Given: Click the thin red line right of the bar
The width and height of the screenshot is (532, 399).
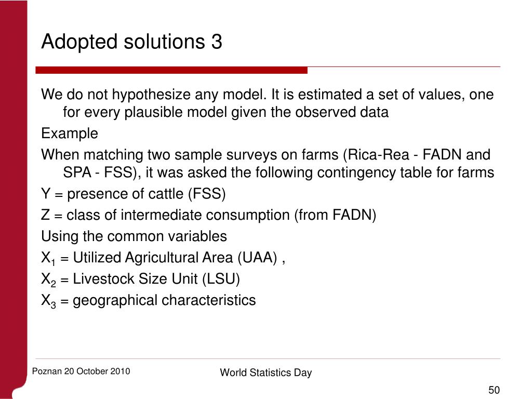Looking at the screenshot, I should [404, 67].
